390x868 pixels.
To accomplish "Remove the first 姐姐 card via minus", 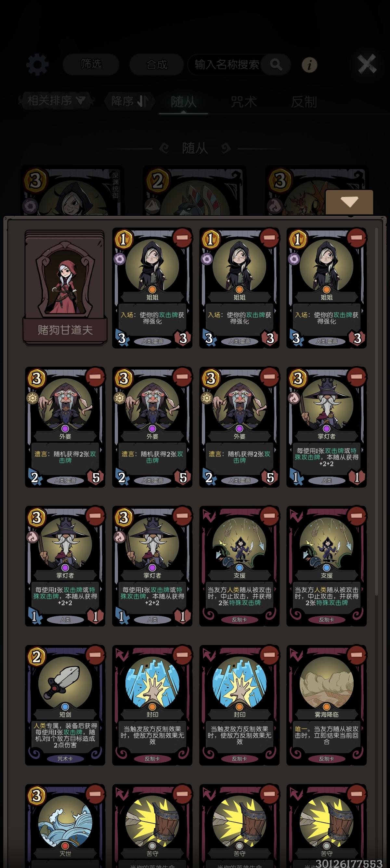I will click(182, 237).
